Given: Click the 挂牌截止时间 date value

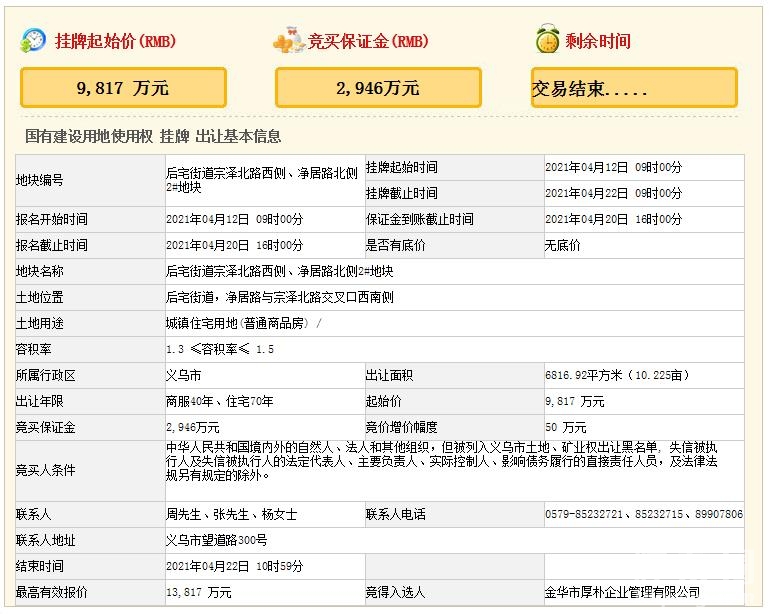Looking at the screenshot, I should pos(613,193).
